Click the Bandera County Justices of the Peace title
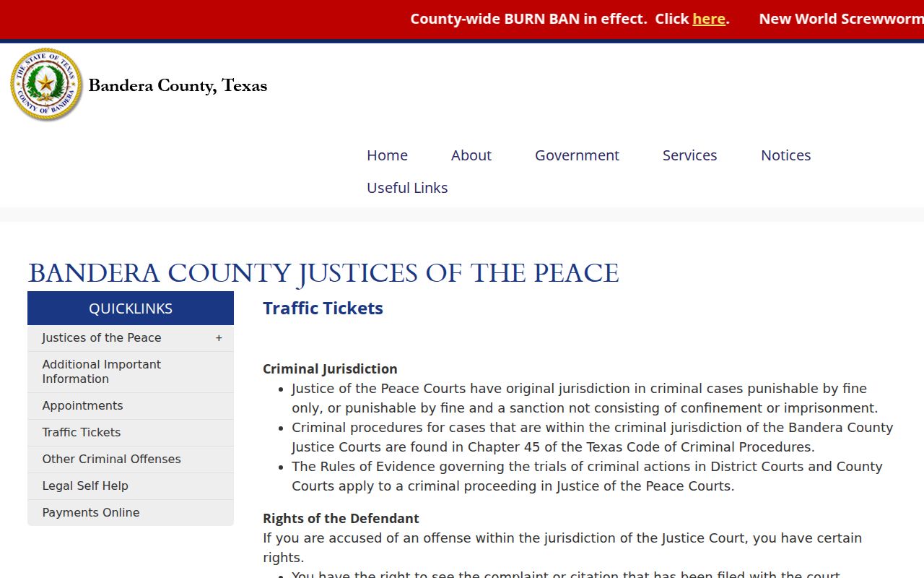 click(323, 273)
